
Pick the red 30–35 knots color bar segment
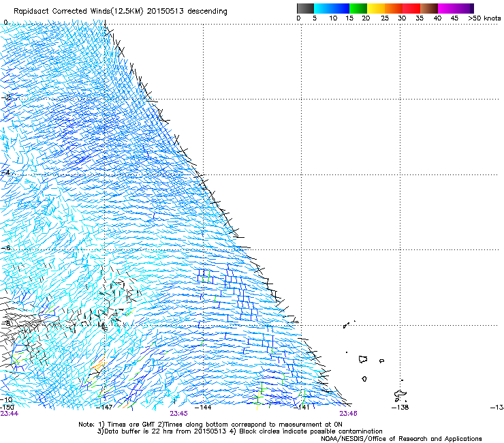[411, 8]
